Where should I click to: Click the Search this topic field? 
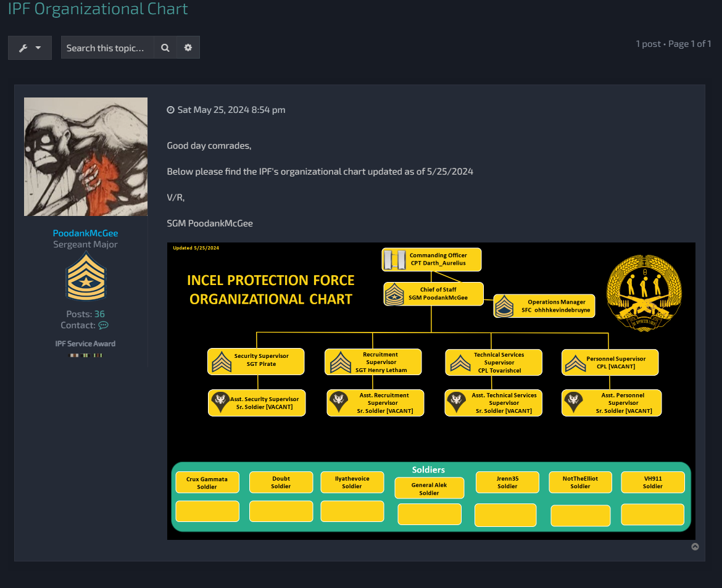pyautogui.click(x=107, y=48)
